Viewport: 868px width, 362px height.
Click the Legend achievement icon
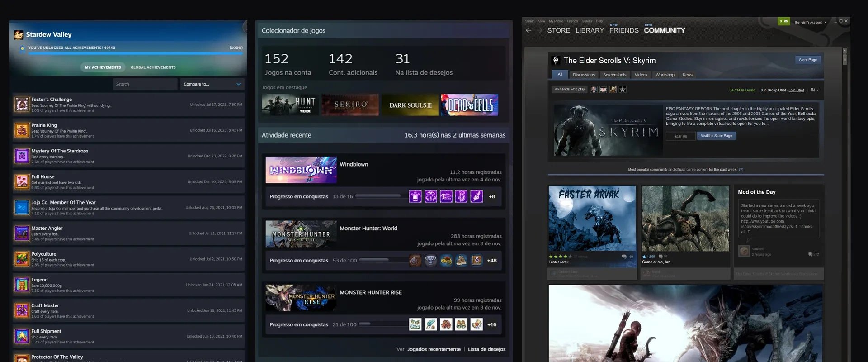(x=22, y=285)
